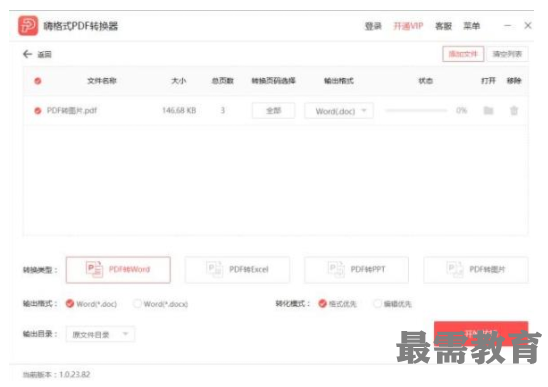Open the Word(.doc) output format dropdown
The image size is (548, 387).
pyautogui.click(x=339, y=111)
